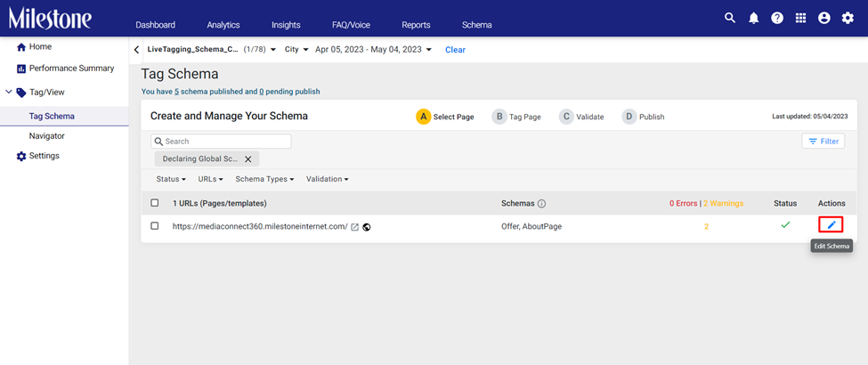Open date range dropdown
This screenshot has height=365, width=868.
coord(373,49)
